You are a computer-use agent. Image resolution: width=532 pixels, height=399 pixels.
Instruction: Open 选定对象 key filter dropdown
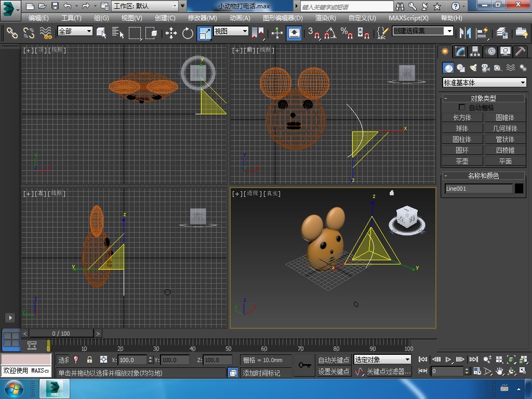coord(382,360)
